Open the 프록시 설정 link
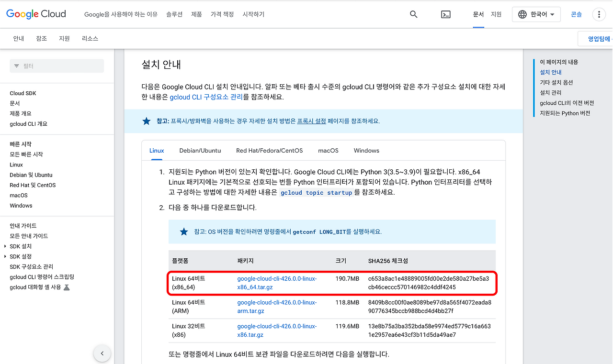The height and width of the screenshot is (364, 613). pos(308,121)
